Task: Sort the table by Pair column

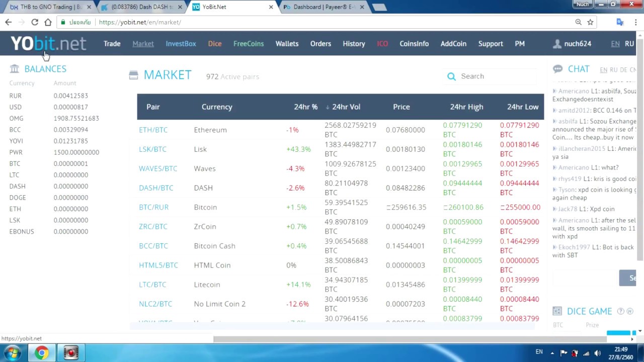Action: point(153,107)
